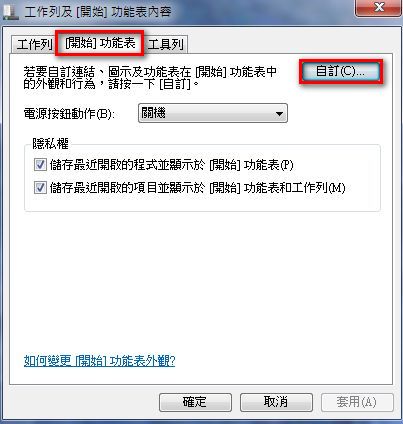Uncheck the box for storing recently opened programs

click(40, 165)
